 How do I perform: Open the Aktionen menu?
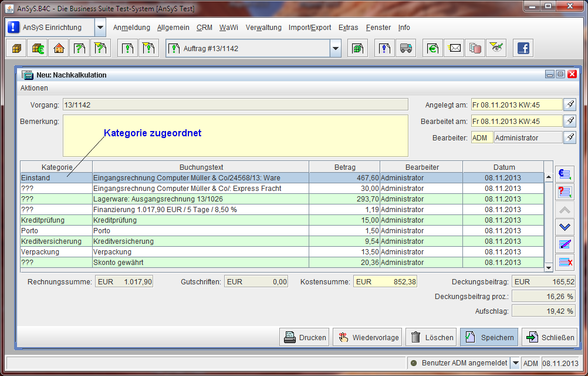[35, 88]
